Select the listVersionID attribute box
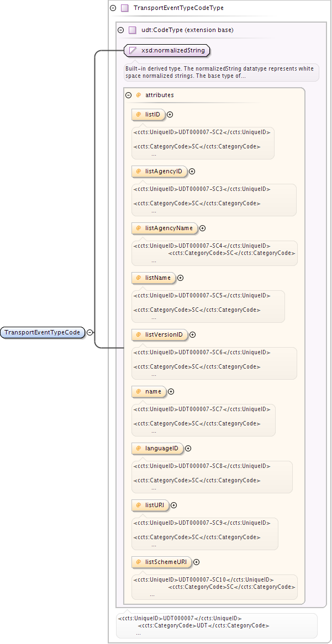Image resolution: width=332 pixels, height=644 pixels. [x=160, y=335]
